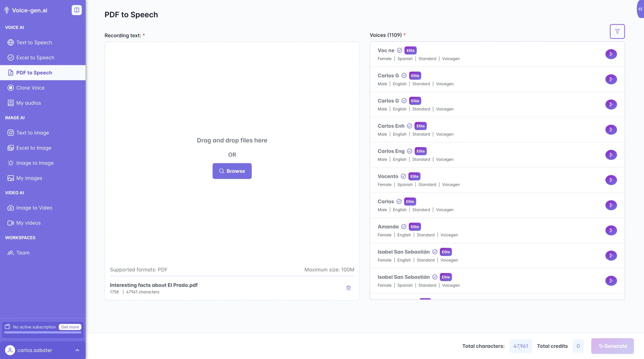Click the Browse button to upload
This screenshot has height=359, width=644.
(232, 171)
